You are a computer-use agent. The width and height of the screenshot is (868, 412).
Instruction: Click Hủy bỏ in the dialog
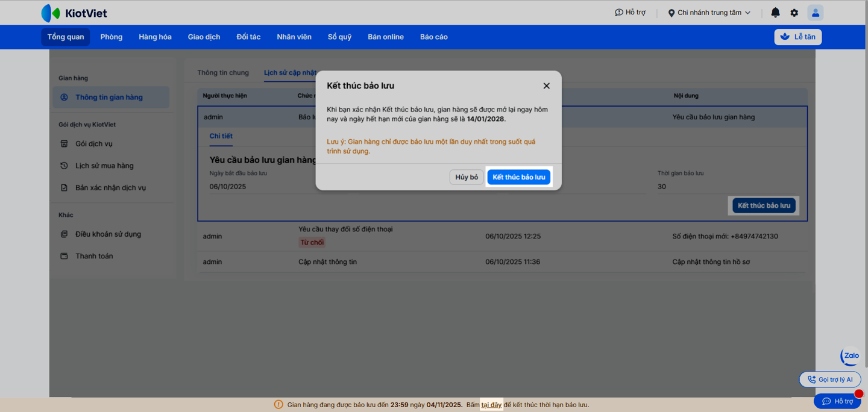[x=467, y=177]
